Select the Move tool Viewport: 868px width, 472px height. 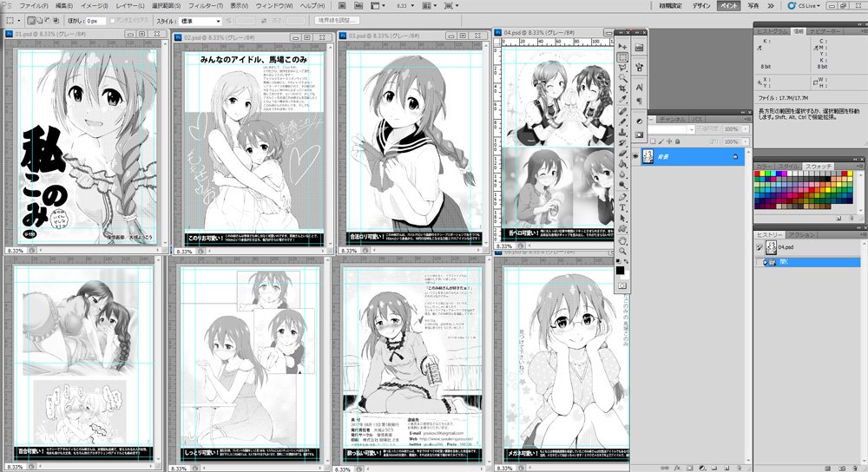622,47
